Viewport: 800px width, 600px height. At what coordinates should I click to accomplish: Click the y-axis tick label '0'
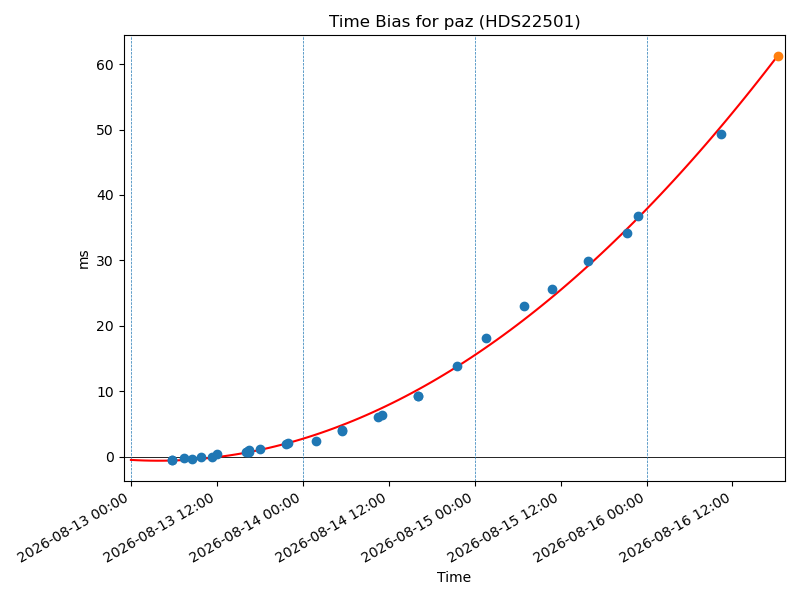109,457
